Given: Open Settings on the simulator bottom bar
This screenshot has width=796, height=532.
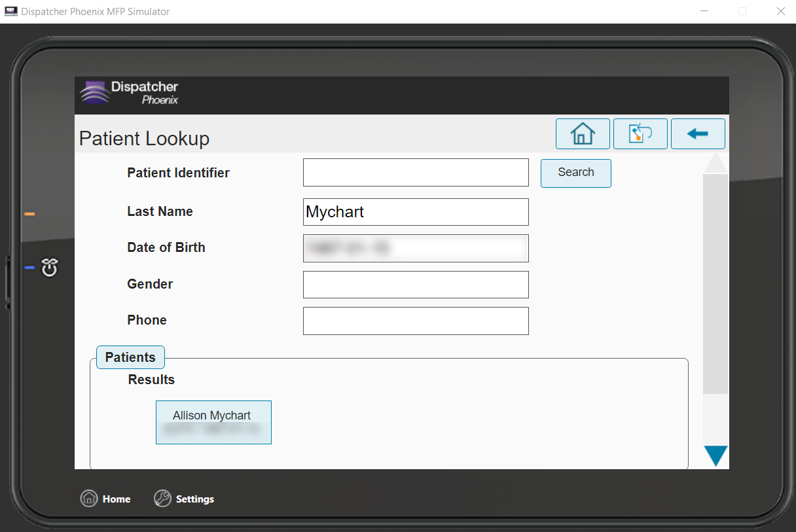Looking at the screenshot, I should pyautogui.click(x=184, y=499).
